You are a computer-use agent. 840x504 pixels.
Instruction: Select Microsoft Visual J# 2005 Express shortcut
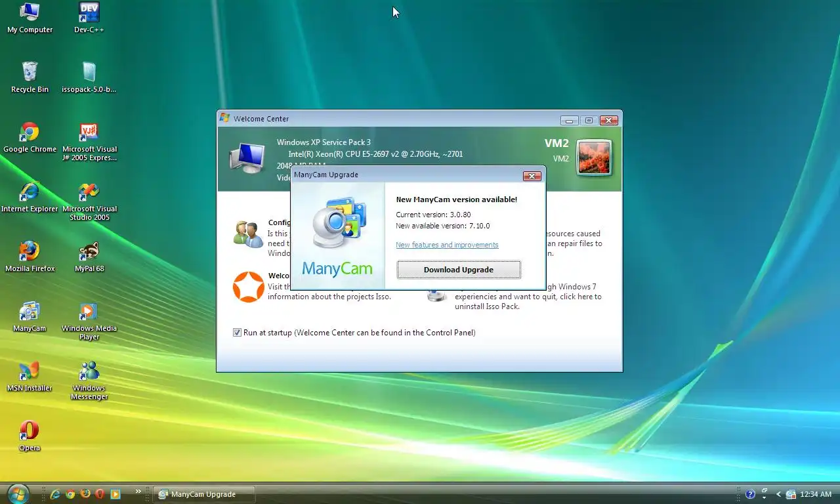pos(89,142)
